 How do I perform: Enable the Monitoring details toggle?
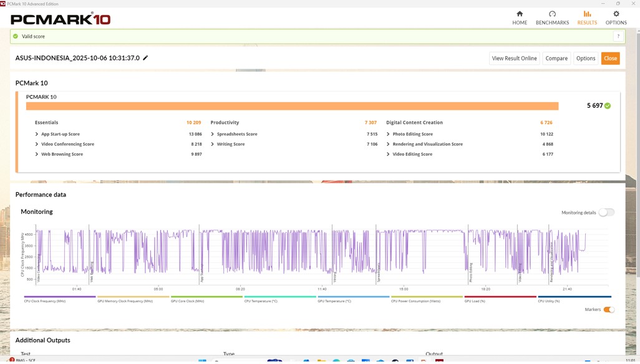click(x=606, y=213)
